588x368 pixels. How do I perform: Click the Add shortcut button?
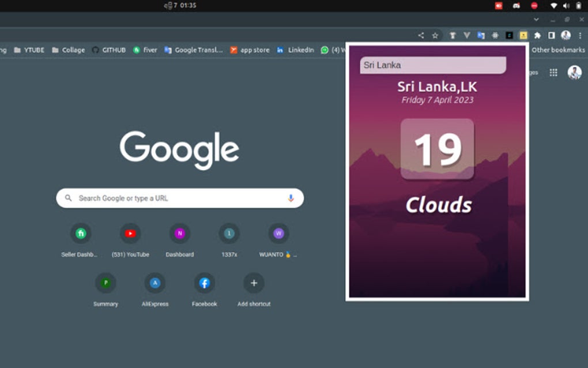coord(254,283)
